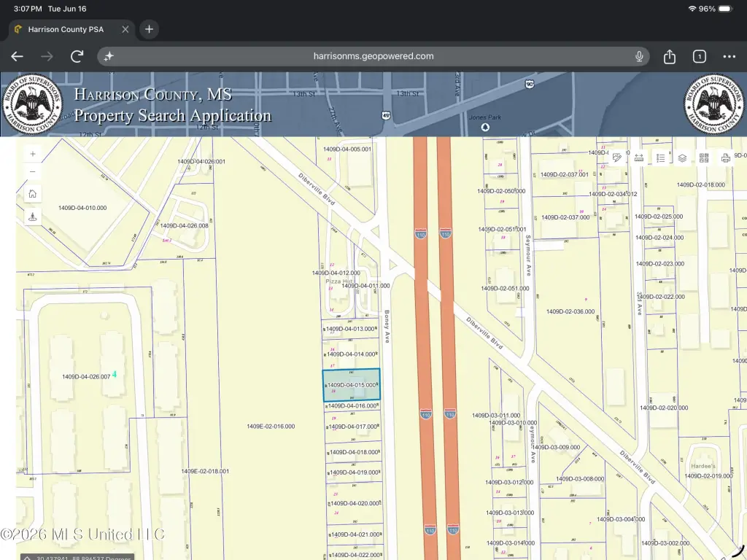Select parcel 1409D-04-017.000
This screenshot has width=747, height=560.
[x=353, y=427]
